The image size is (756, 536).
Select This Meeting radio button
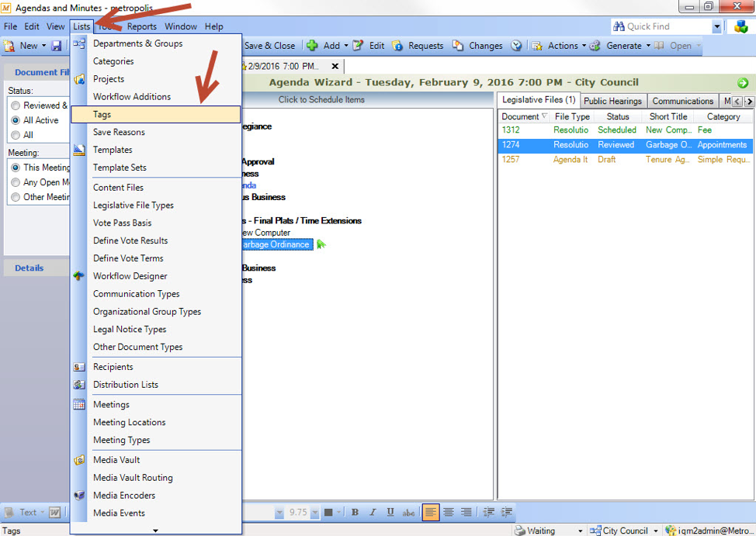pyautogui.click(x=16, y=168)
